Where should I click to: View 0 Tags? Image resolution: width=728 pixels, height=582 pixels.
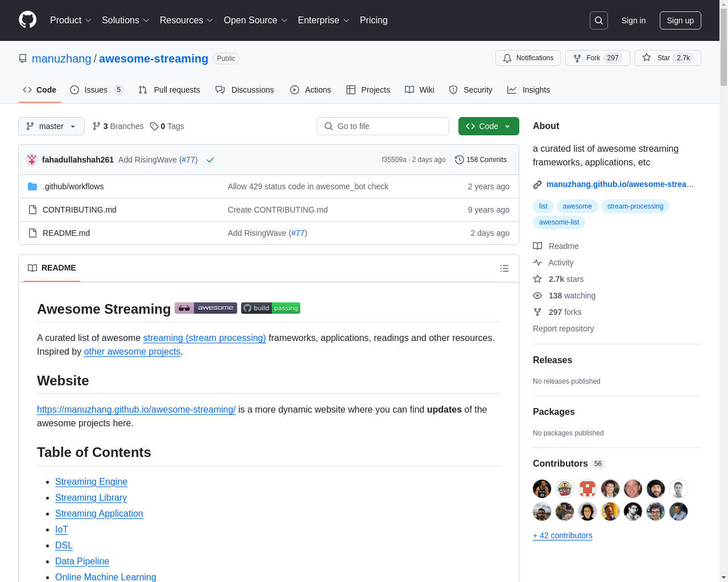click(167, 126)
